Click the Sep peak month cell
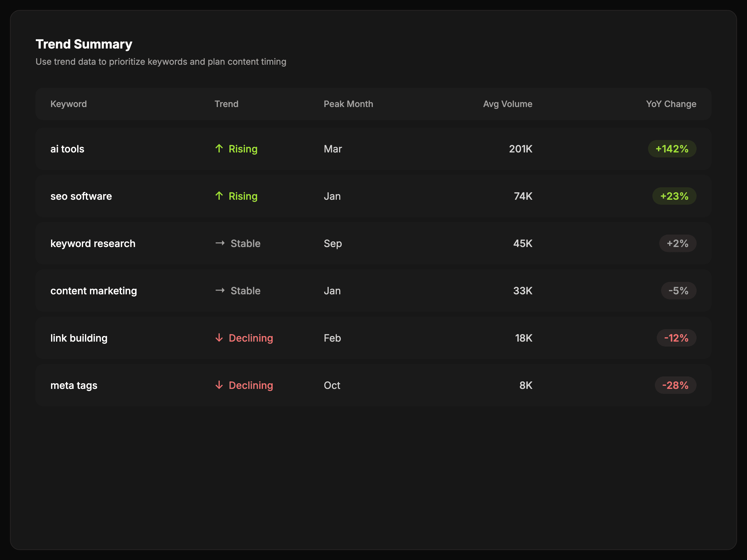 tap(333, 243)
